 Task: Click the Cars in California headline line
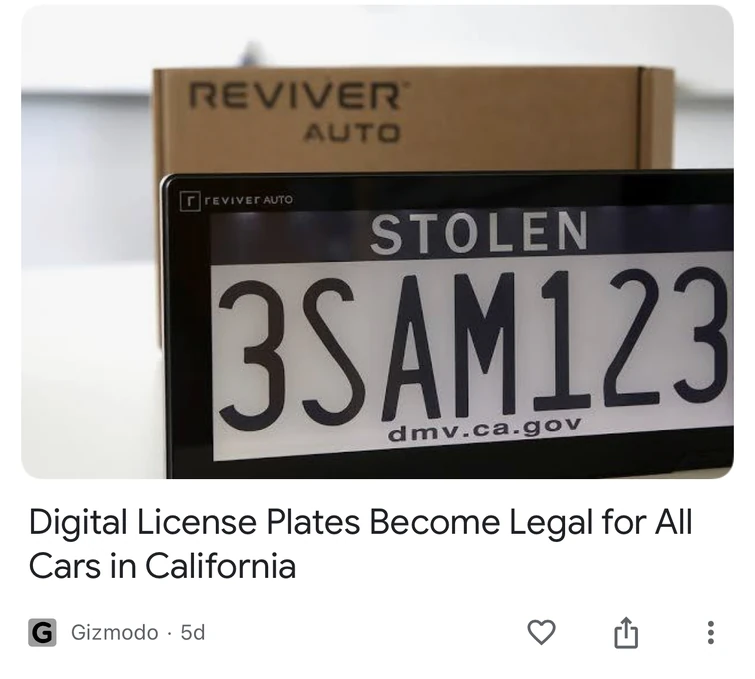tap(162, 565)
